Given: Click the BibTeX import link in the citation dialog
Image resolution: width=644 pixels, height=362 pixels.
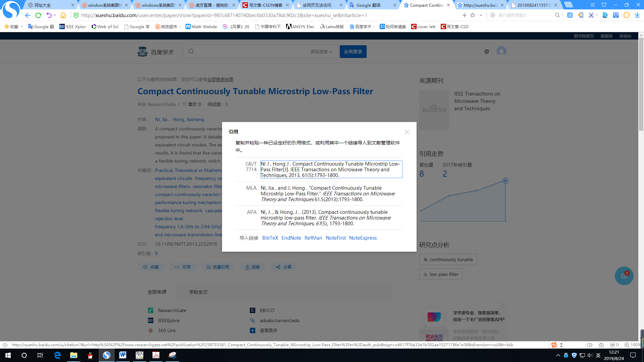Looking at the screenshot, I should [x=270, y=238].
